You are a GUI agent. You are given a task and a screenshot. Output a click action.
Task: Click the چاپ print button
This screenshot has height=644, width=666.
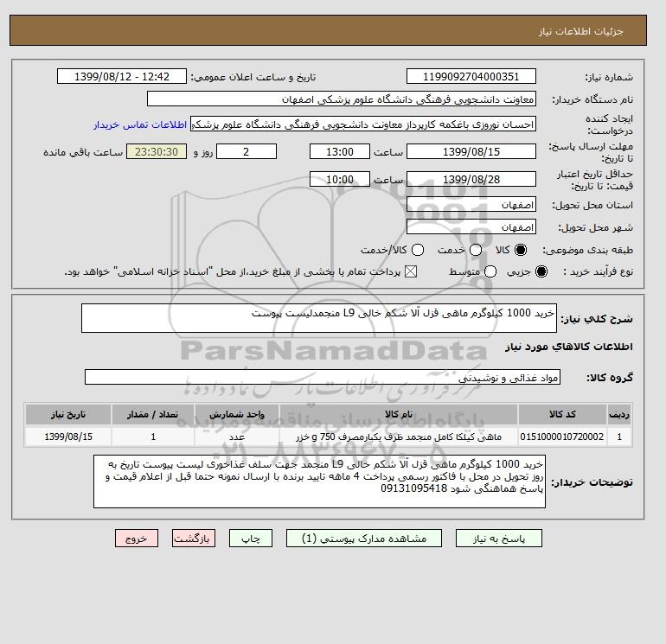251,539
